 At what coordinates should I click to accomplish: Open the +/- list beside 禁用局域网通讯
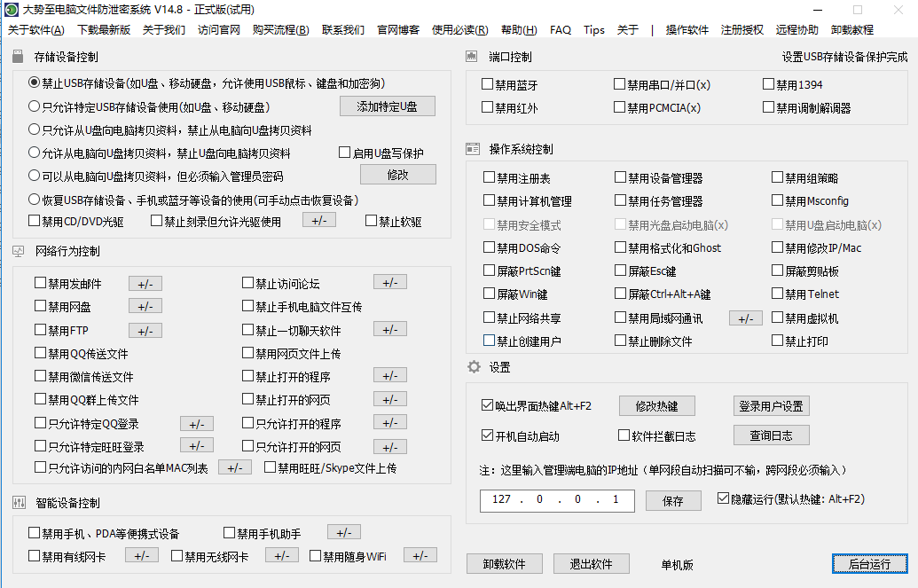(x=744, y=317)
